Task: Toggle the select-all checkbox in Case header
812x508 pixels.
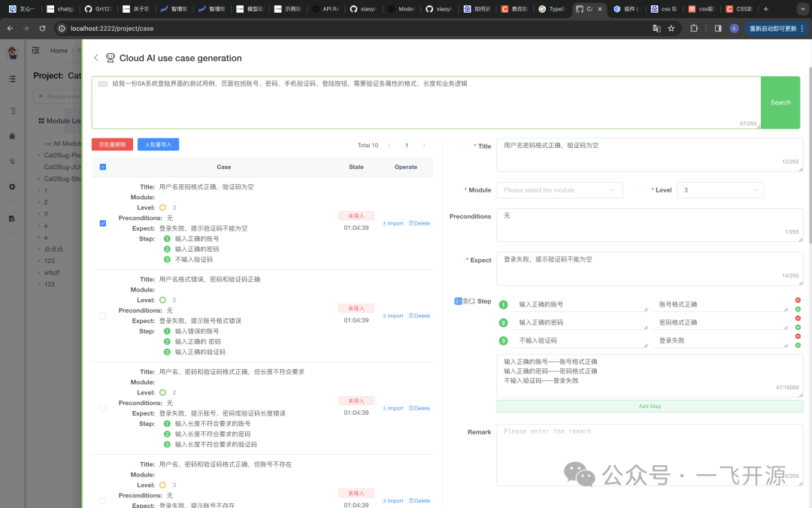Action: (x=103, y=167)
